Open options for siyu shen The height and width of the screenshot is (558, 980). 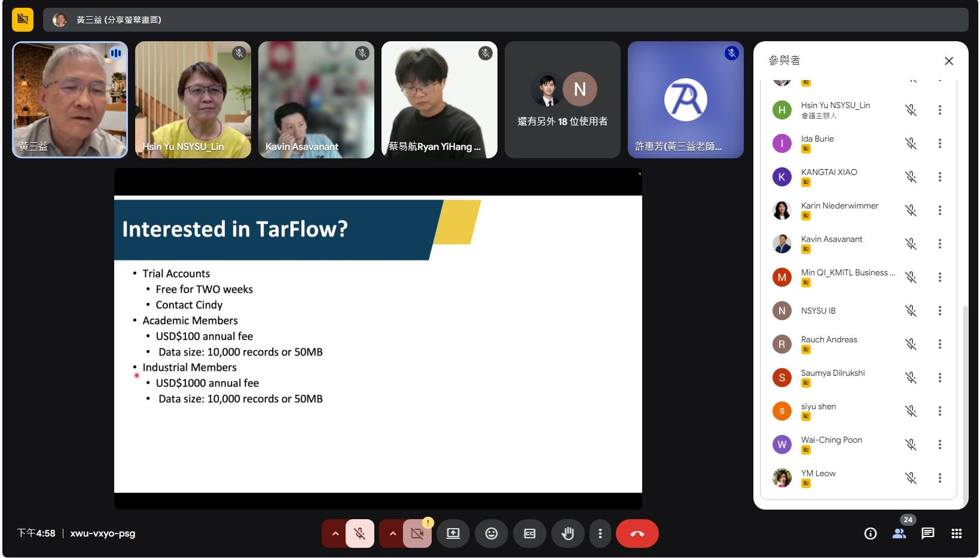(940, 411)
